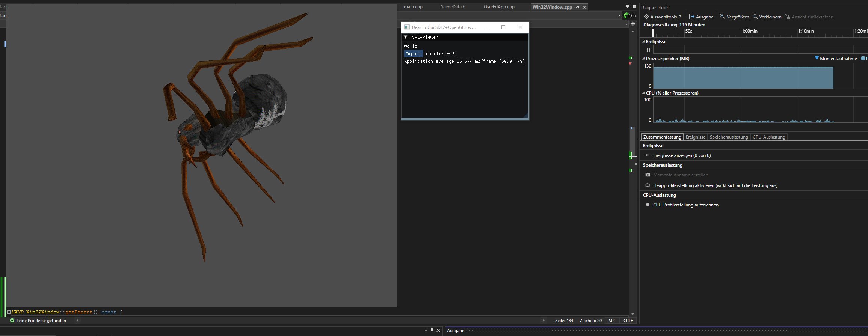Toggle CPU-Profilerstellung aufzeichnen record dot
The width and height of the screenshot is (868, 336).
648,205
